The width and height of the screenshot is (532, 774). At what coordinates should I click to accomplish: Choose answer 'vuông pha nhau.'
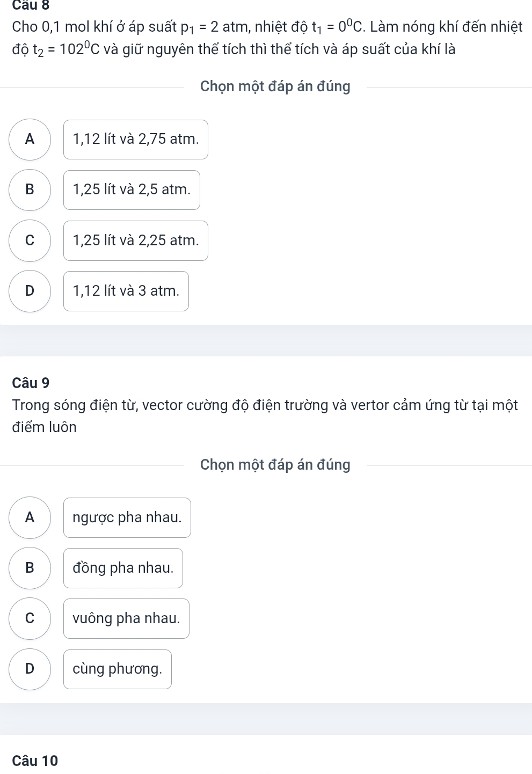(x=126, y=618)
